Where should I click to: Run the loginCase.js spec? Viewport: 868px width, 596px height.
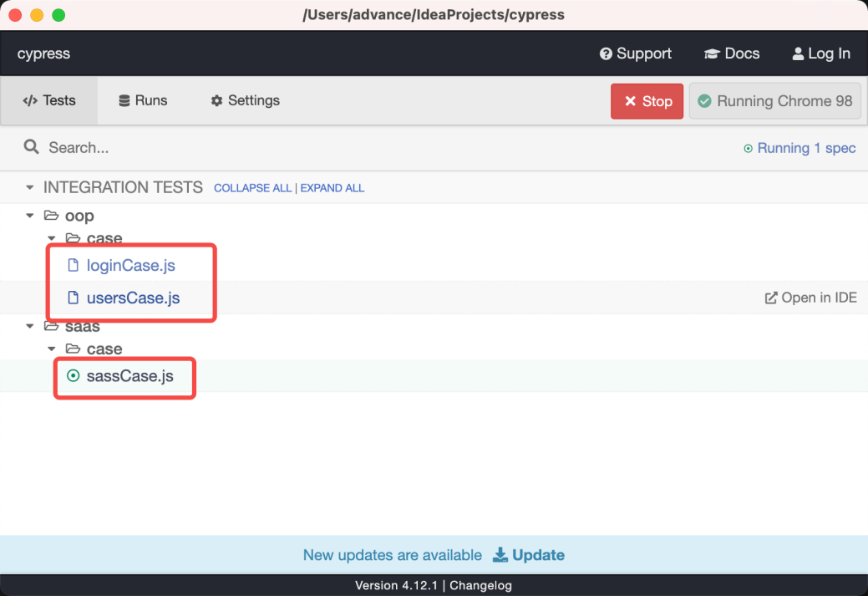click(x=130, y=265)
